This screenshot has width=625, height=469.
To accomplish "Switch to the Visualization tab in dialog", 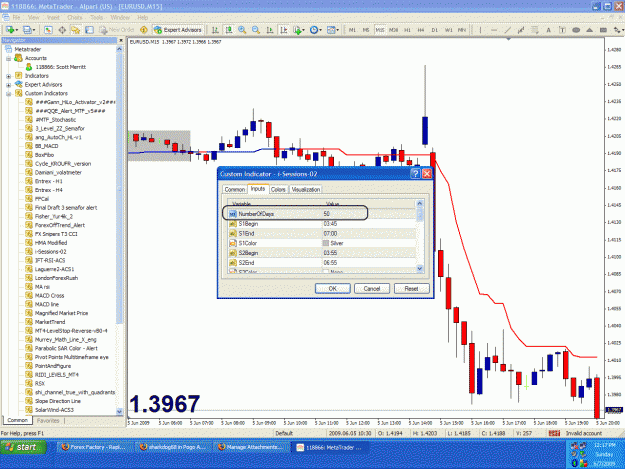I will coord(306,189).
